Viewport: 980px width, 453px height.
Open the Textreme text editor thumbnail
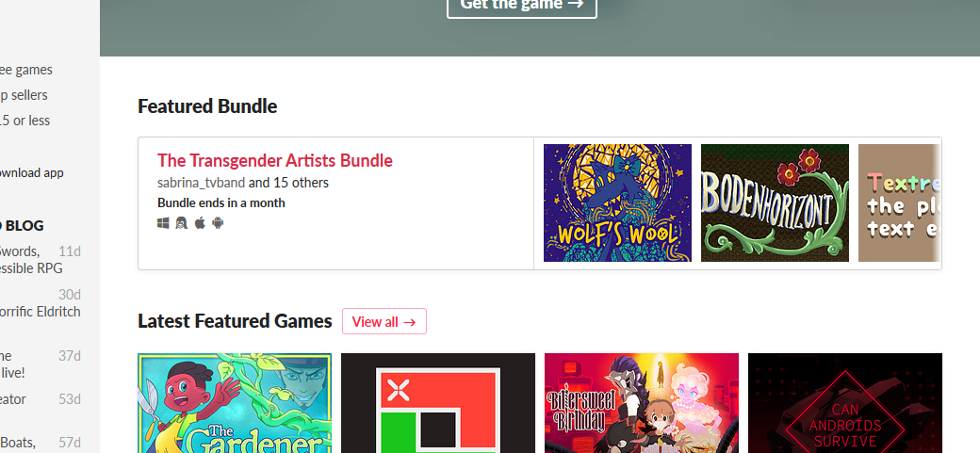coord(900,203)
